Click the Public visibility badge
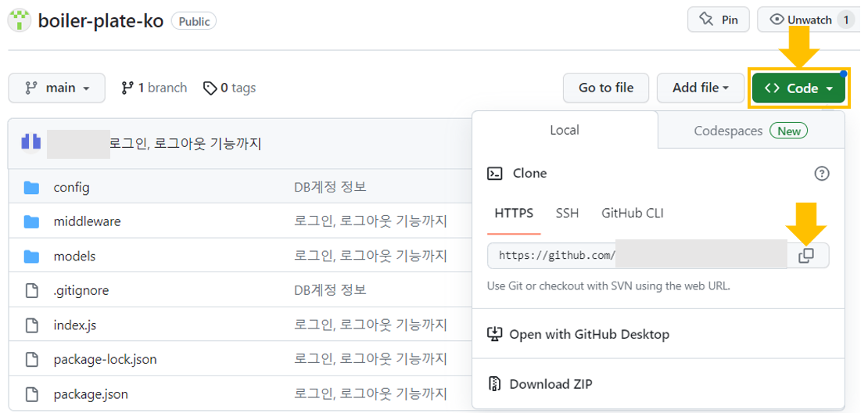 194,22
